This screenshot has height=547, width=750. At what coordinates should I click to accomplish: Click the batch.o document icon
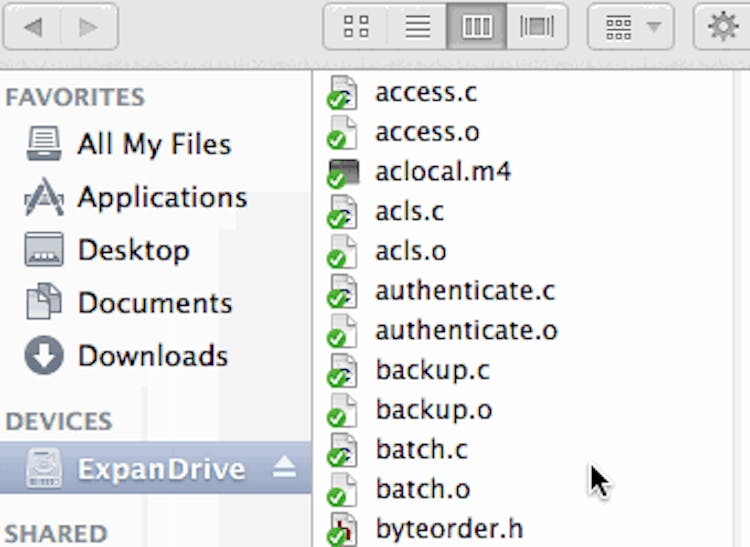342,490
